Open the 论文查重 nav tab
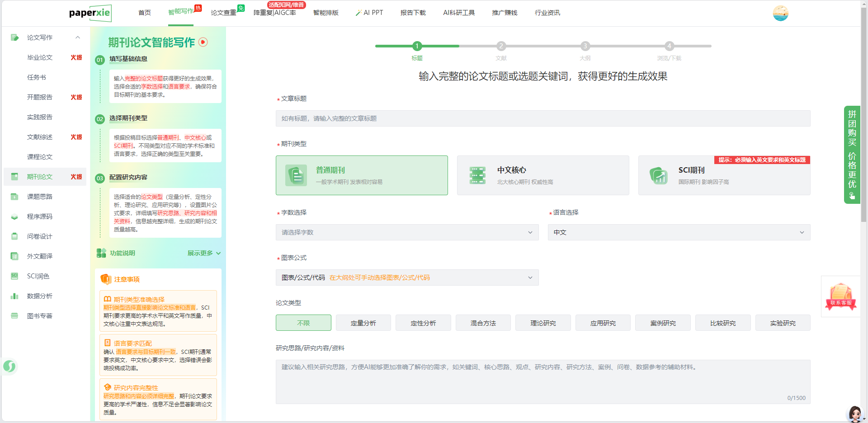The height and width of the screenshot is (423, 868). pyautogui.click(x=223, y=13)
